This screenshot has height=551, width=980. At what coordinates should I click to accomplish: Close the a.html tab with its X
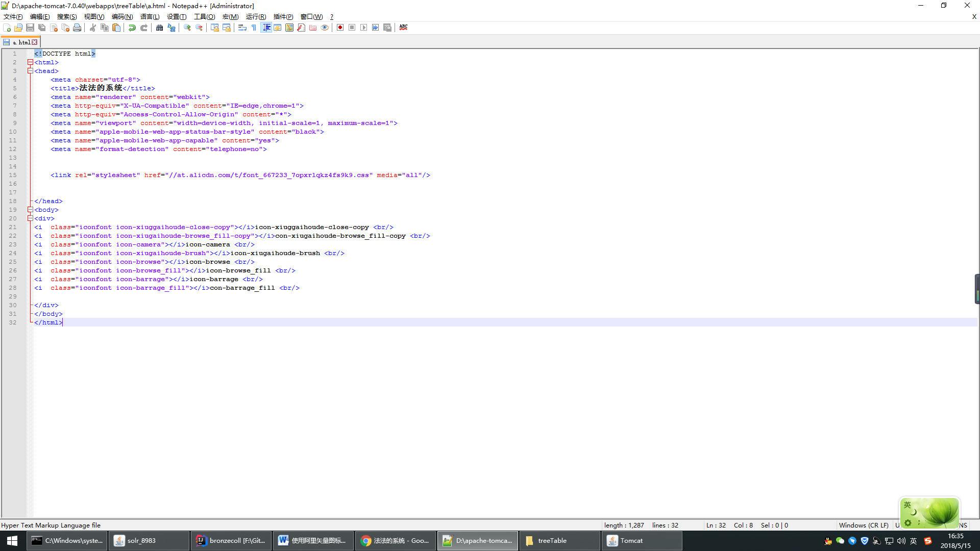pyautogui.click(x=35, y=42)
